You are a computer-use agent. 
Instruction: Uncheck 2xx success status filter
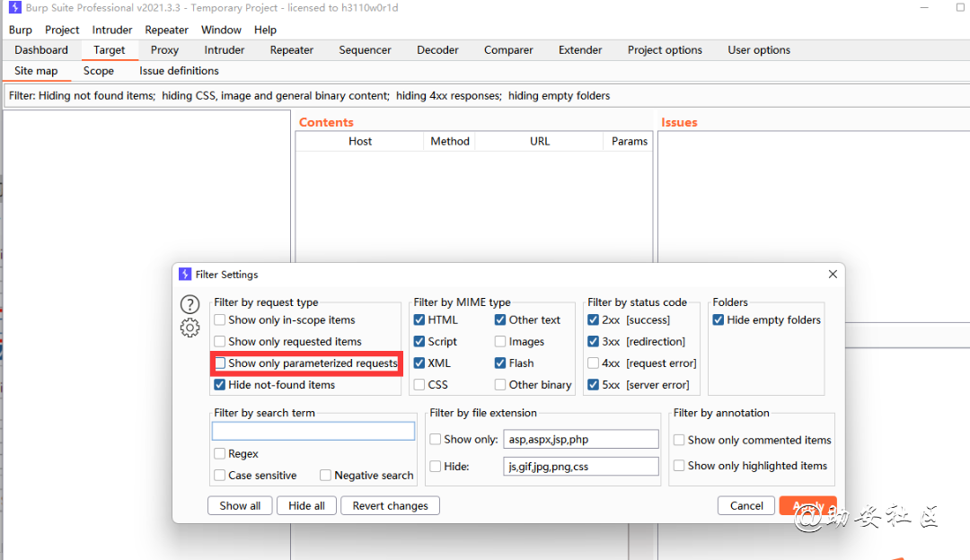point(594,319)
